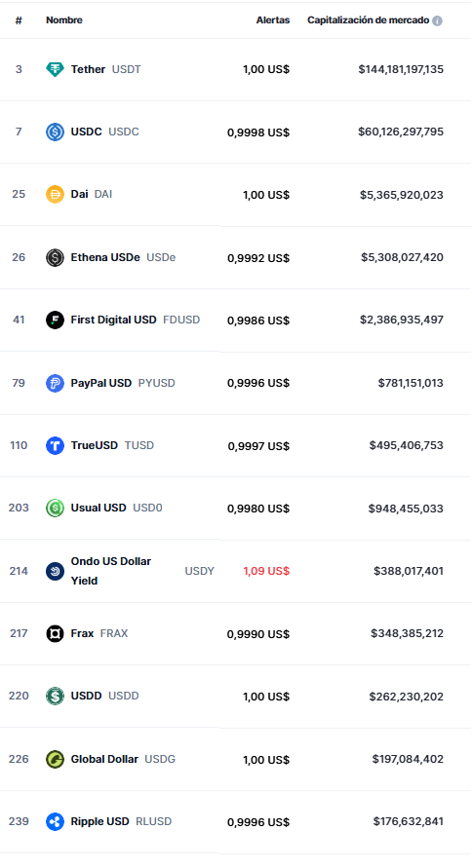Click the Dai coin logo icon
472x868 pixels.
coord(55,194)
